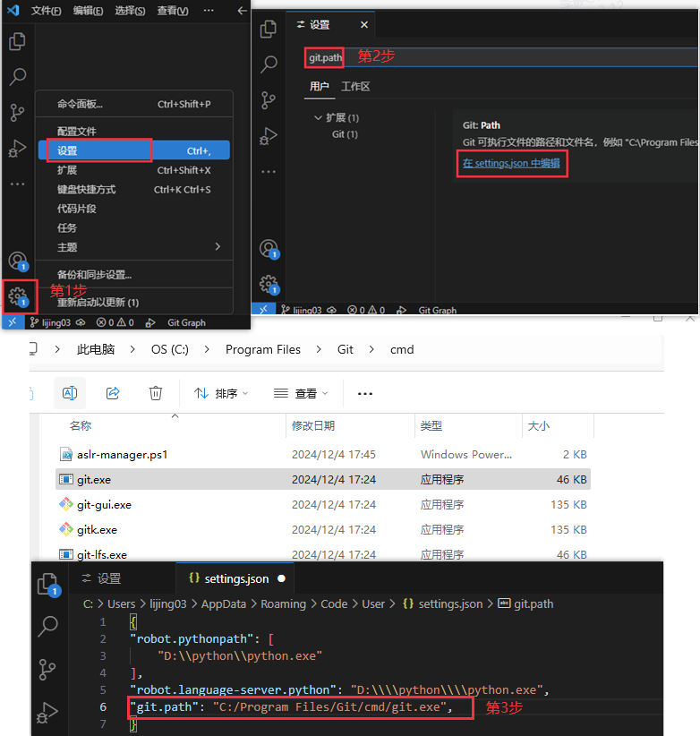The image size is (700, 736).
Task: Click remote connection icon in left status bar
Action: click(x=13, y=322)
